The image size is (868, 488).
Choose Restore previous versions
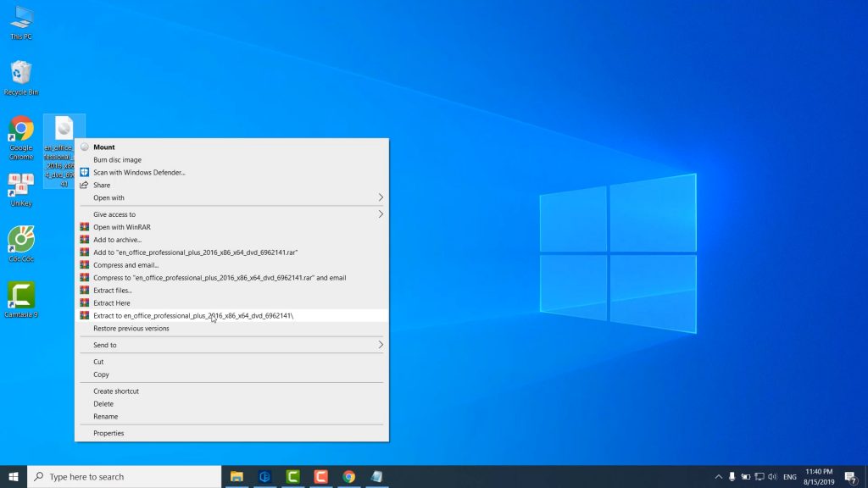[x=231, y=329]
